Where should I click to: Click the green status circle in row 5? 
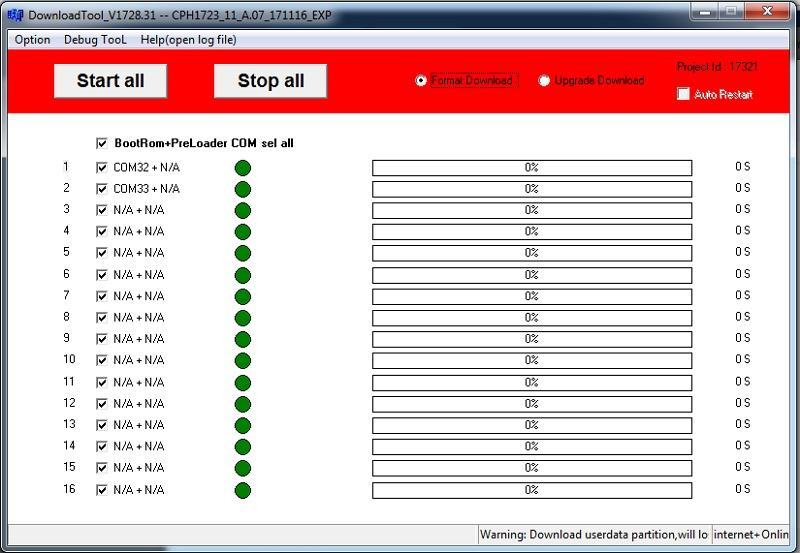pyautogui.click(x=242, y=253)
